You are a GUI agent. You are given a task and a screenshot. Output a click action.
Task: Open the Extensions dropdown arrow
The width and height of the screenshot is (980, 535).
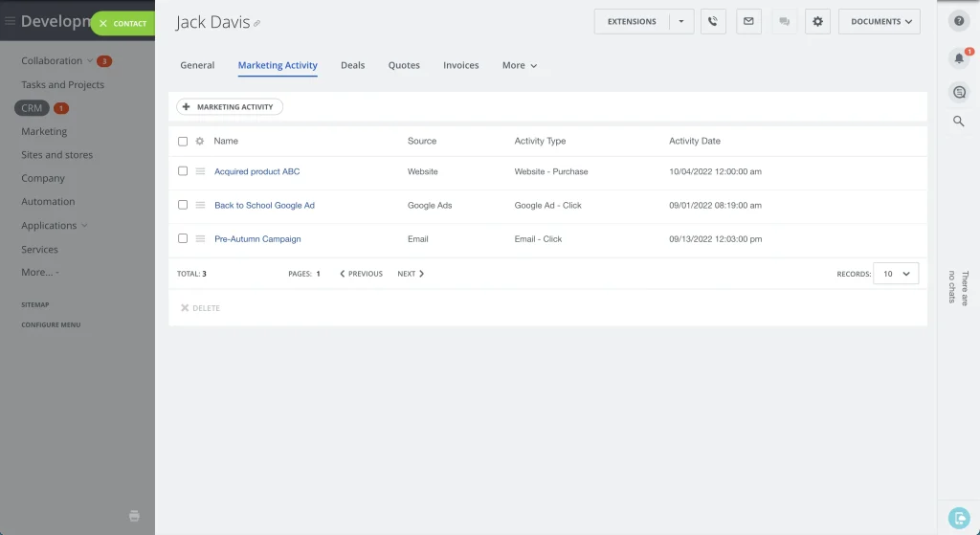681,21
